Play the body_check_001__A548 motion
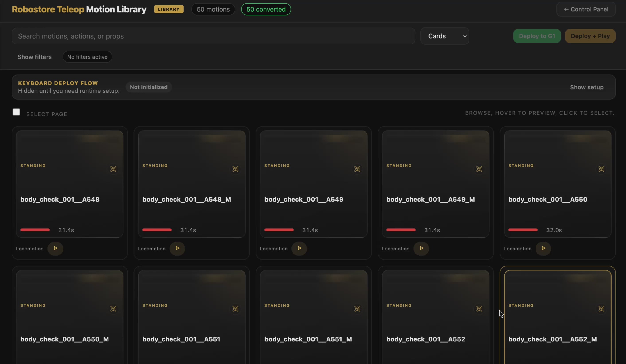The width and height of the screenshot is (626, 364). (55, 248)
